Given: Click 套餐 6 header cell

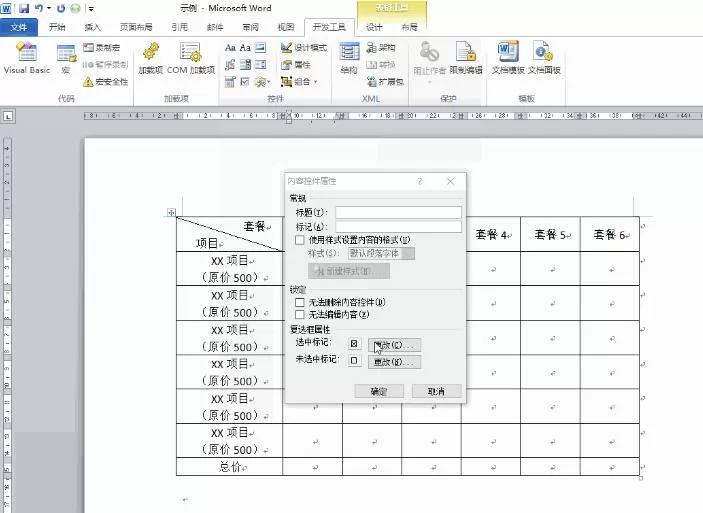Looking at the screenshot, I should click(x=610, y=234).
